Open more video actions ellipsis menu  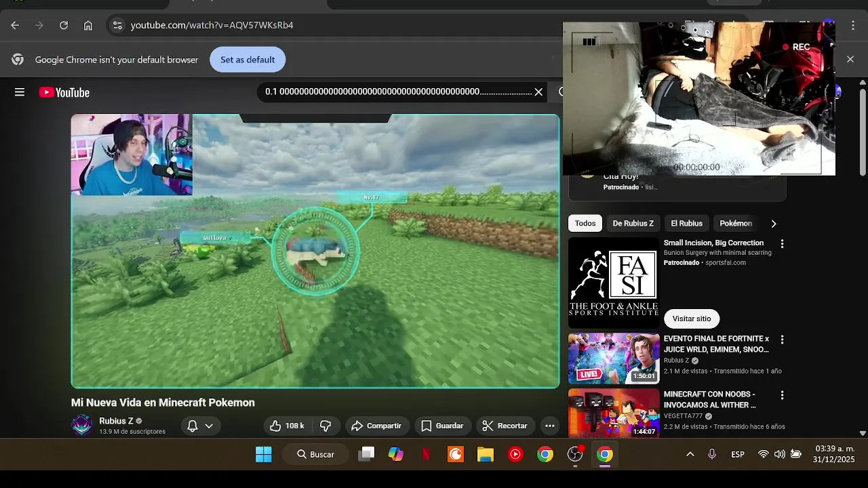pos(550,426)
